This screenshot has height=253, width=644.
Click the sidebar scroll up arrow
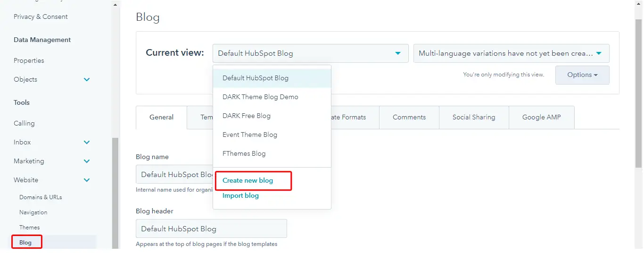pyautogui.click(x=116, y=4)
